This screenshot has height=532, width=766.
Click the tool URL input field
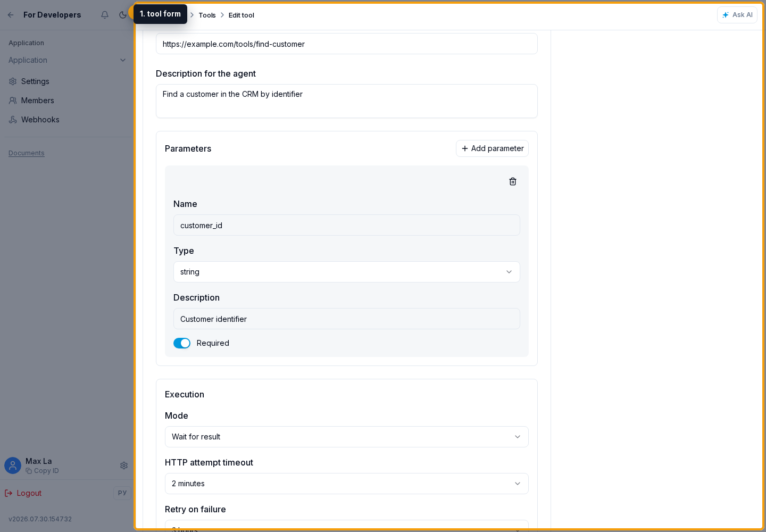click(x=347, y=44)
